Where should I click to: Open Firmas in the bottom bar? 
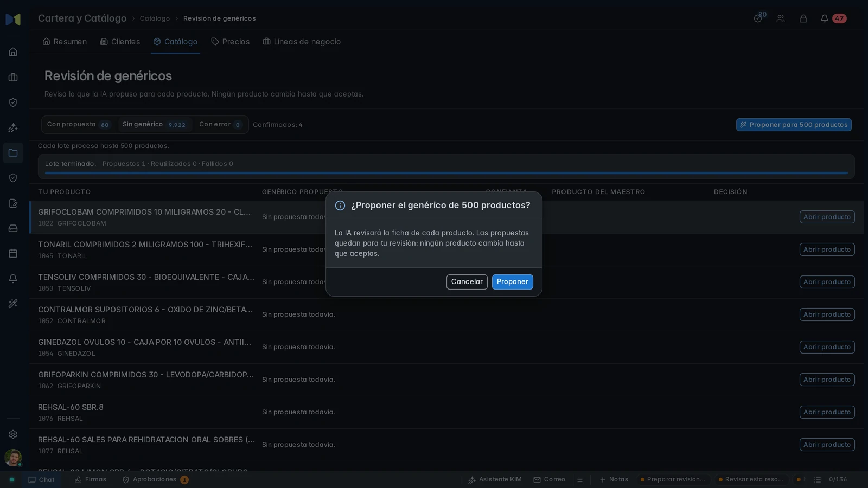tap(91, 480)
